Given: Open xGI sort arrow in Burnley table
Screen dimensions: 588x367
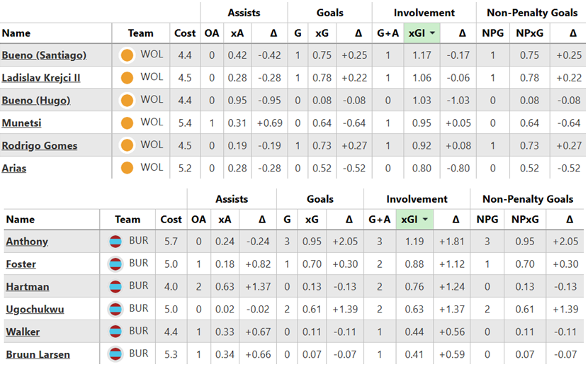Looking at the screenshot, I should pyautogui.click(x=425, y=220).
